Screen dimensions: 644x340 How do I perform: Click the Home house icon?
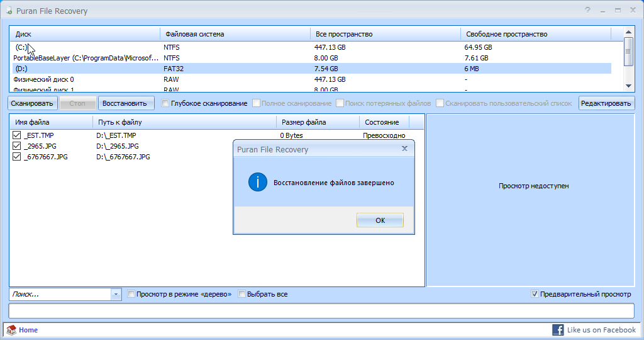coord(11,330)
